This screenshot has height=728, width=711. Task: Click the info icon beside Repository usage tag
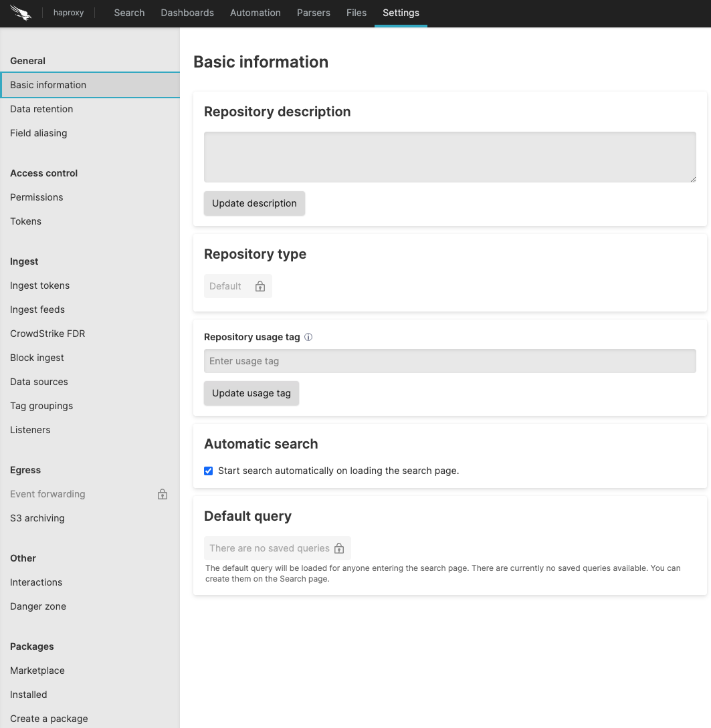(x=308, y=337)
